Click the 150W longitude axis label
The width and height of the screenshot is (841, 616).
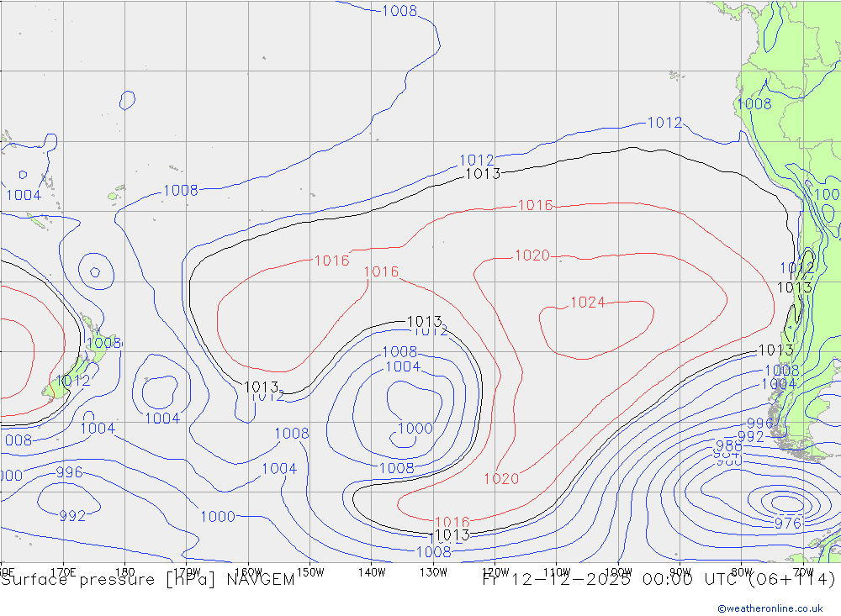(x=310, y=572)
